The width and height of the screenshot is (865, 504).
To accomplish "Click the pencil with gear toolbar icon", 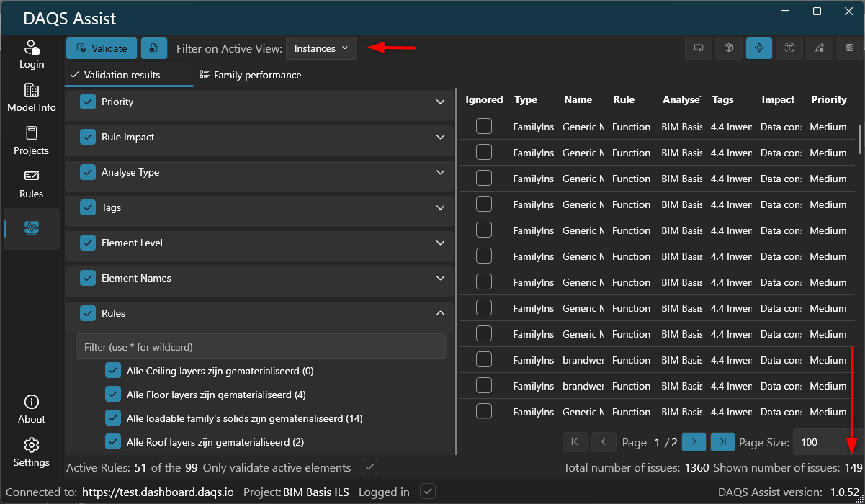I will pos(820,48).
